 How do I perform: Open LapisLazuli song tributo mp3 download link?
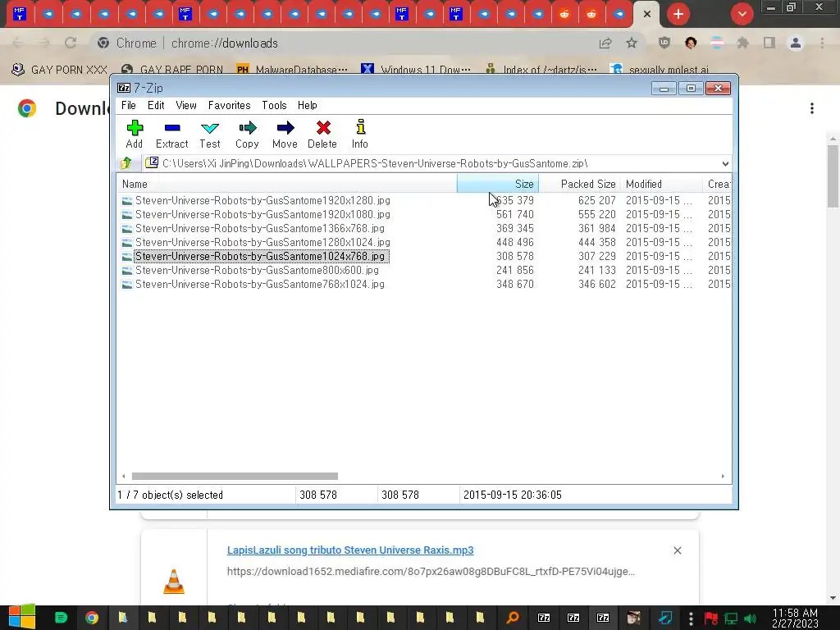(350, 550)
